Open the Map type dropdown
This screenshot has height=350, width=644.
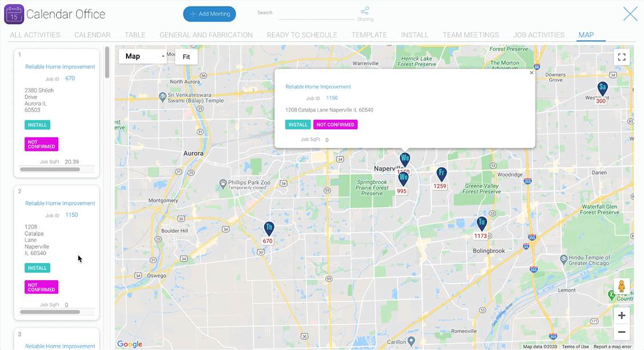tap(143, 57)
